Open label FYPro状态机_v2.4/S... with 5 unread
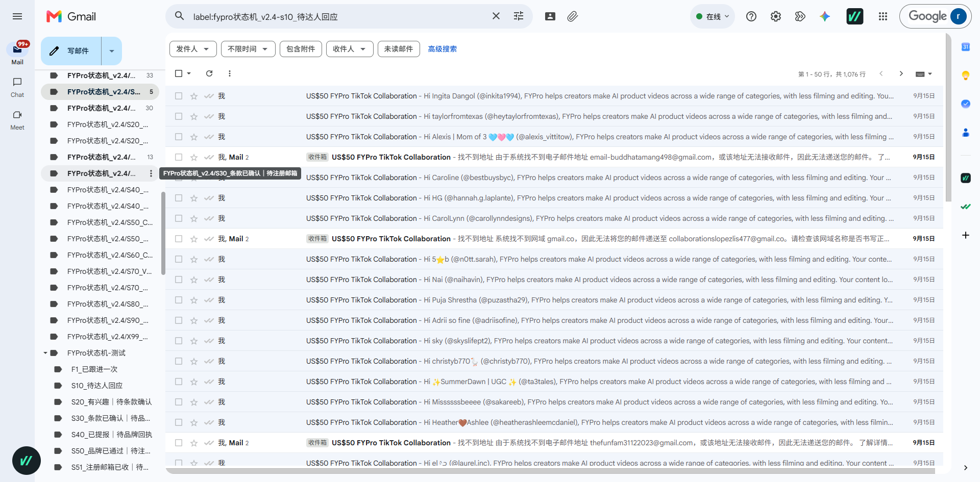 [100, 92]
